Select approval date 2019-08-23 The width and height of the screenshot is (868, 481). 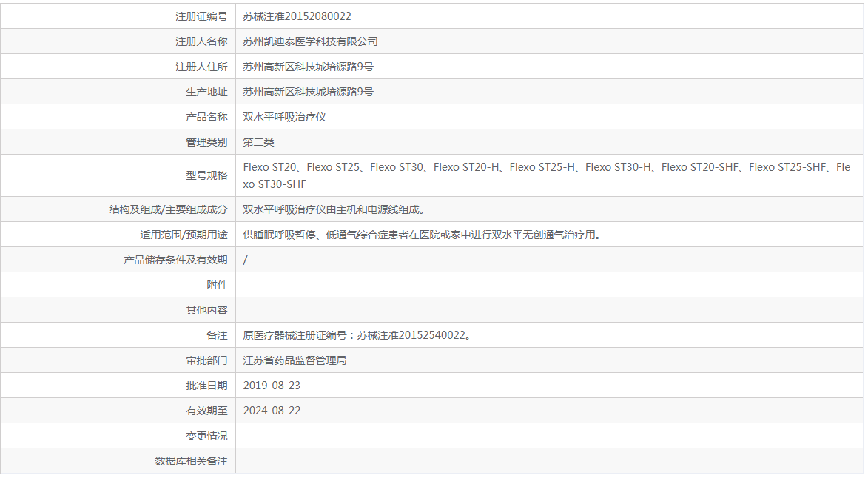tap(272, 386)
